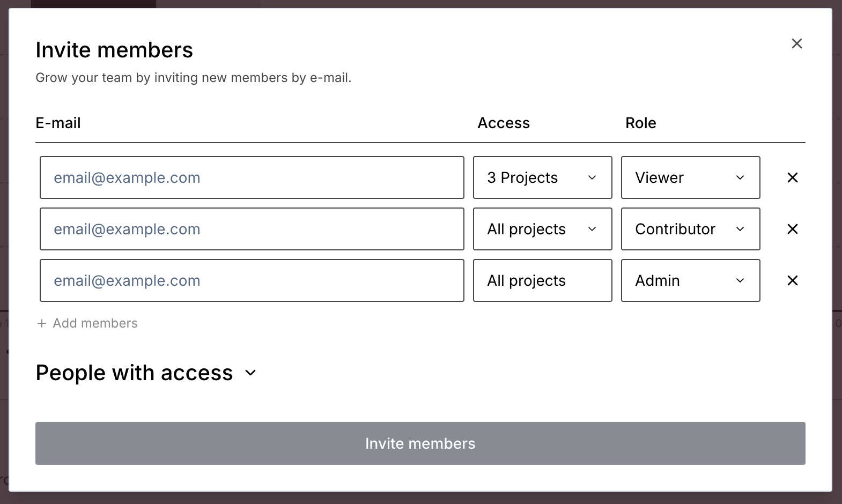Click the chevron arrow in Viewer dropdown

[740, 177]
